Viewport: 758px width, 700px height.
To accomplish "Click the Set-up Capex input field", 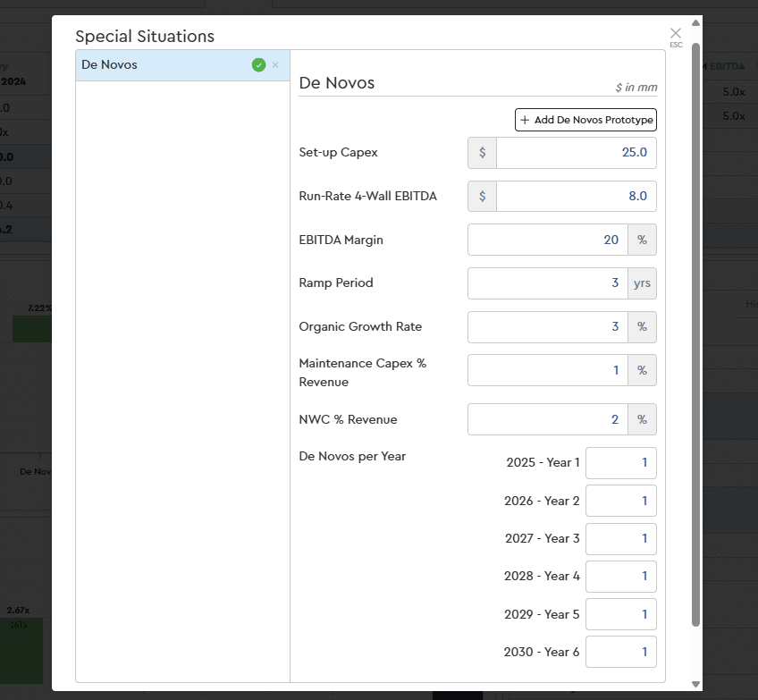I will pos(576,153).
